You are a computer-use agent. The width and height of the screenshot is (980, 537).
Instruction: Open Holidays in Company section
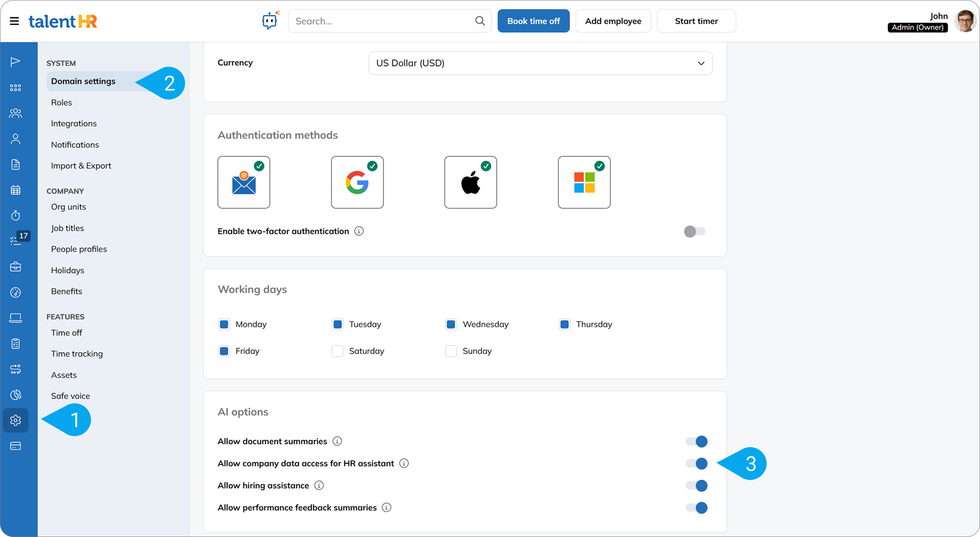[68, 270]
